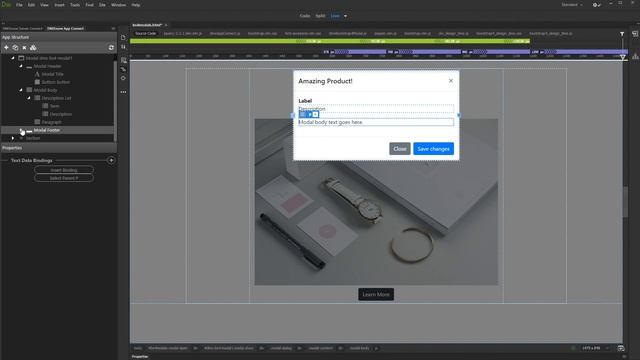
Task: Select the Source Code related file tab
Action: click(x=146, y=33)
